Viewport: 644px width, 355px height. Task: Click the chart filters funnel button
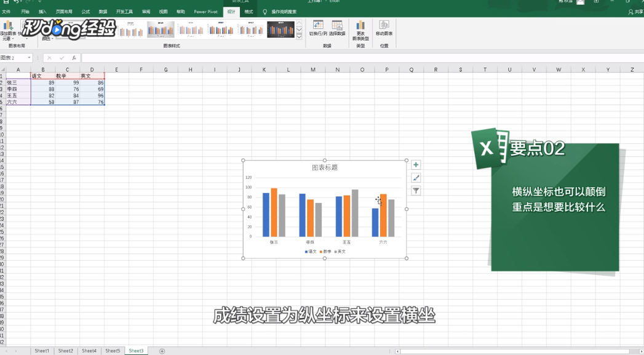coord(416,191)
